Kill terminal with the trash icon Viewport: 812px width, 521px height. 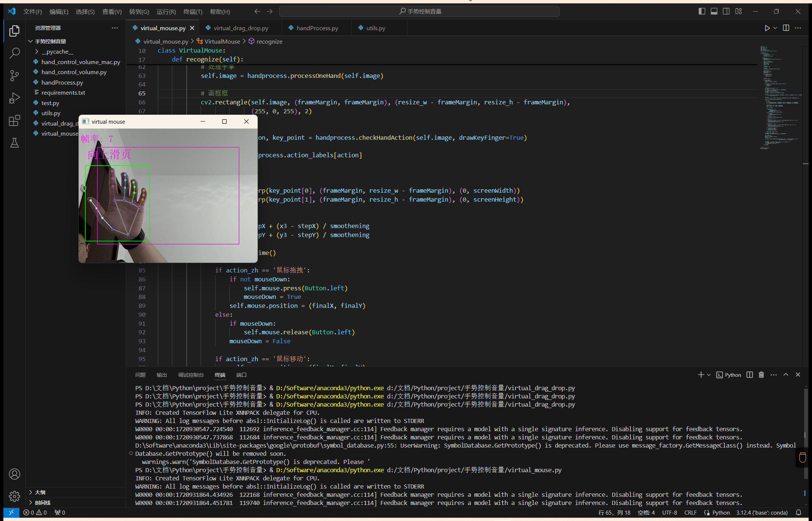point(761,375)
